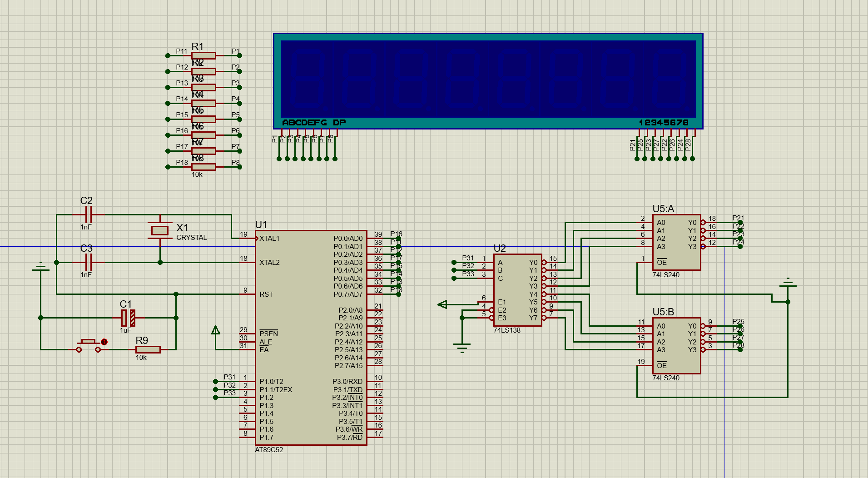The width and height of the screenshot is (868, 478).
Task: Click the XTAL1 pin label on U1
Action: (269, 239)
